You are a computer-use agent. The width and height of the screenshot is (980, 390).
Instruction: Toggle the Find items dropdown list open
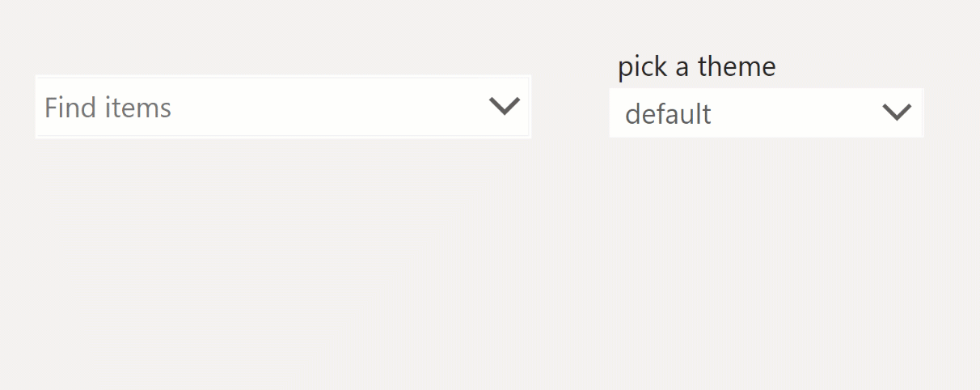point(505,107)
